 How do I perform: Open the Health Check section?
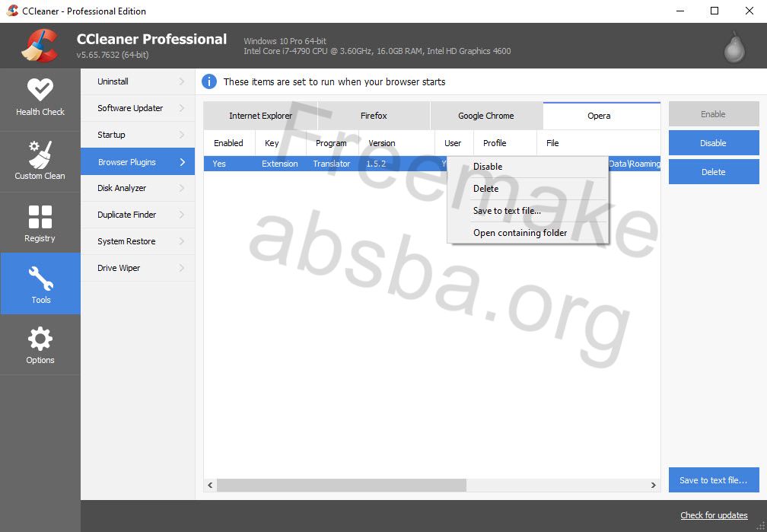(40, 100)
